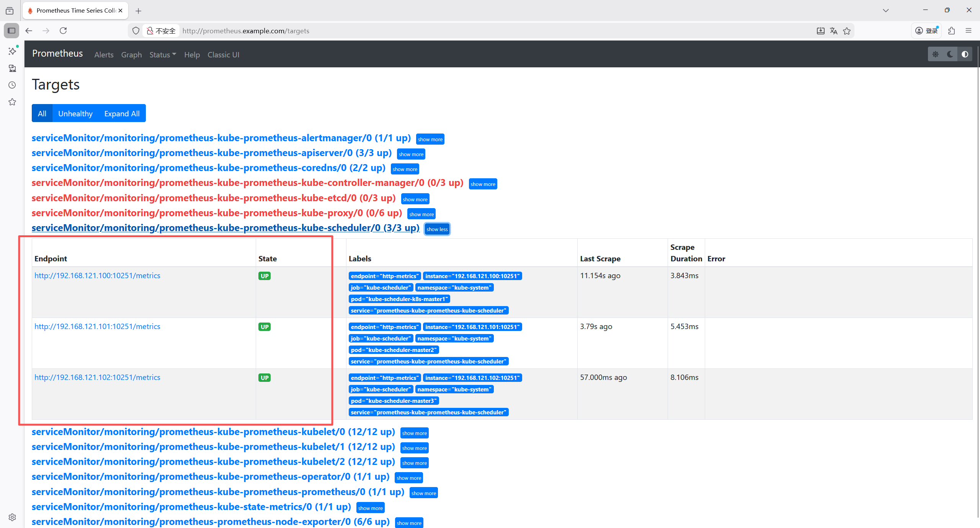Click the kube-controller-manager target group heading
The width and height of the screenshot is (980, 528).
(x=247, y=183)
